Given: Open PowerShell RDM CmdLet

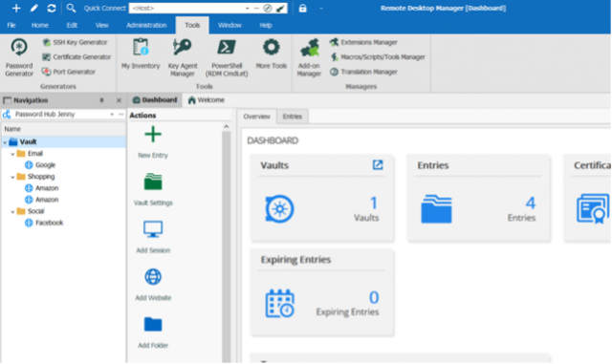Looking at the screenshot, I should click(227, 57).
